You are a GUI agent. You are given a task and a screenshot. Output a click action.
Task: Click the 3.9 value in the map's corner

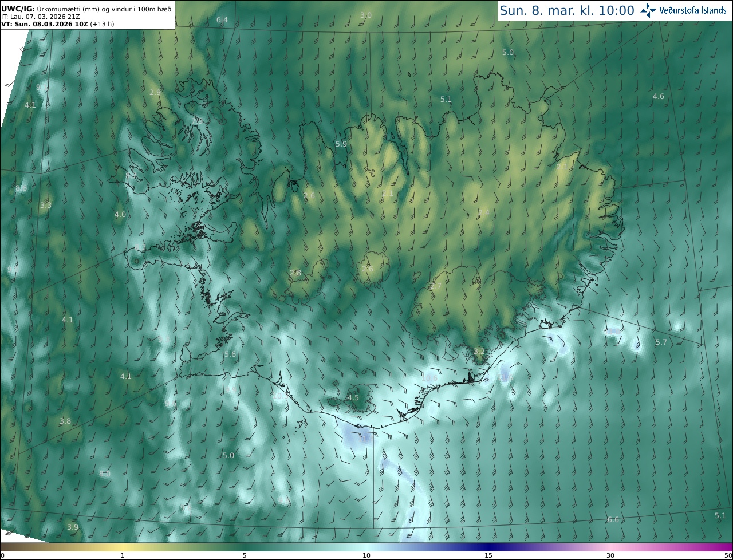click(x=72, y=527)
